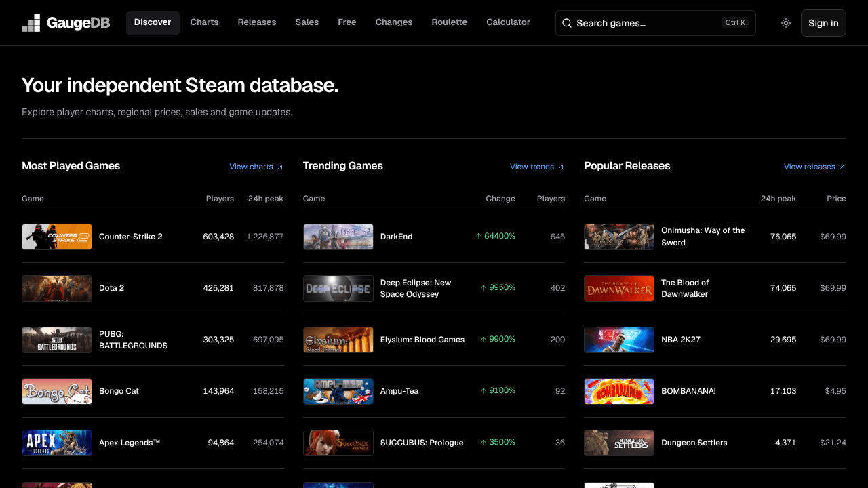The height and width of the screenshot is (488, 868).
Task: Open the PUBG: BATTLEGROUNDS thumbnail
Action: (57, 340)
